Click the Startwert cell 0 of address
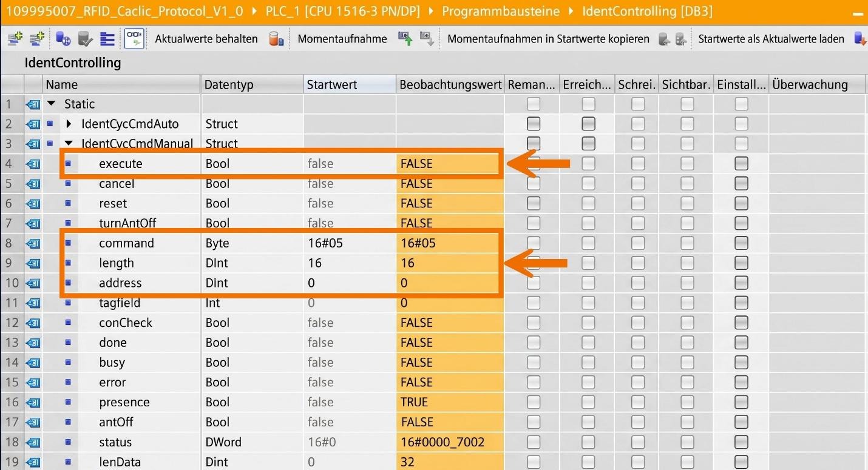The height and width of the screenshot is (470, 868). (x=350, y=283)
